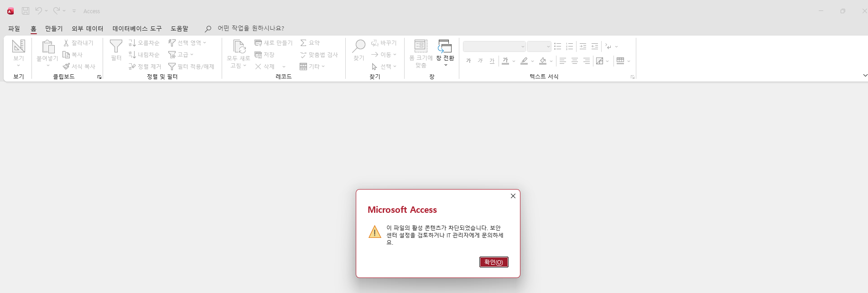This screenshot has height=293, width=868.
Task: Click the font color button
Action: click(x=505, y=61)
